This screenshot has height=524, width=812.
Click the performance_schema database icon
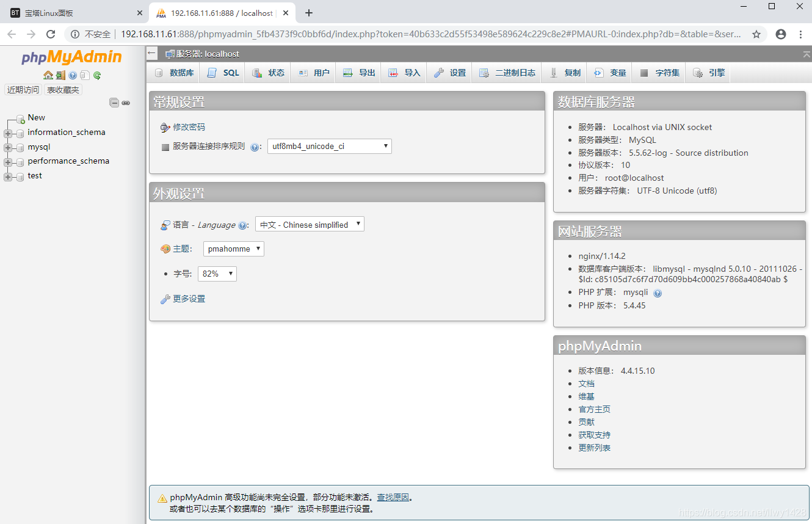[x=21, y=162]
